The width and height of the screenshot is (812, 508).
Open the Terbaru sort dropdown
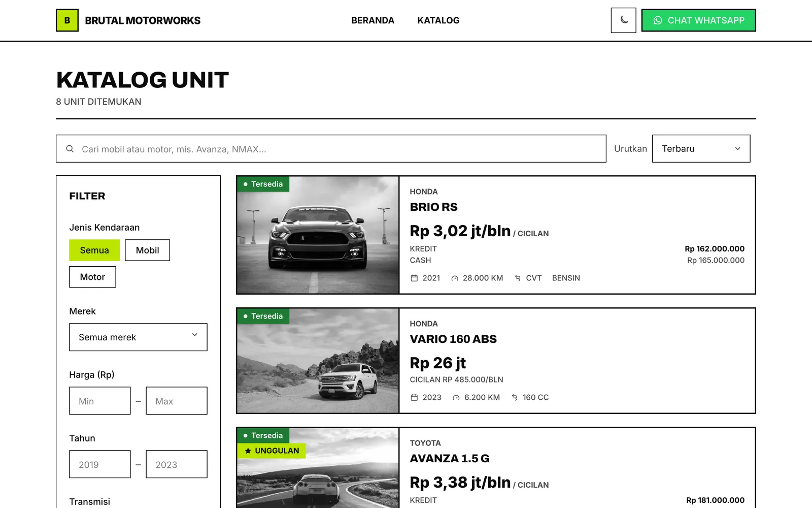click(x=701, y=149)
